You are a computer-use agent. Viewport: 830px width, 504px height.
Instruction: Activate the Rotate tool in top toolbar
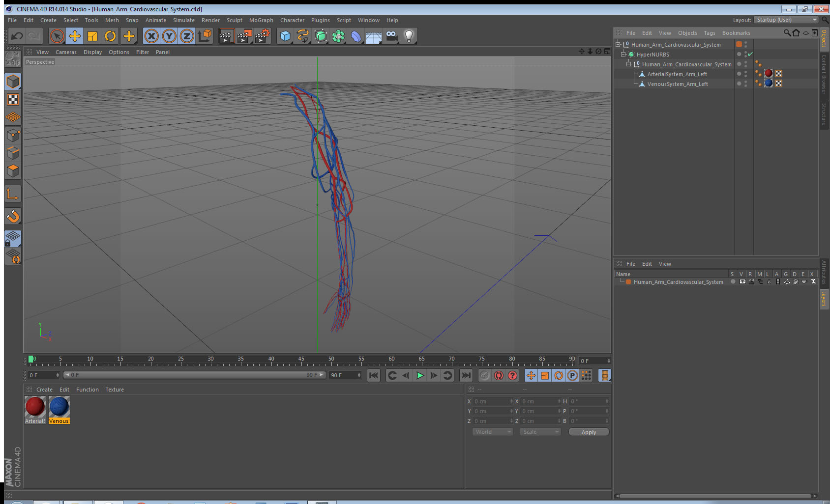[110, 36]
